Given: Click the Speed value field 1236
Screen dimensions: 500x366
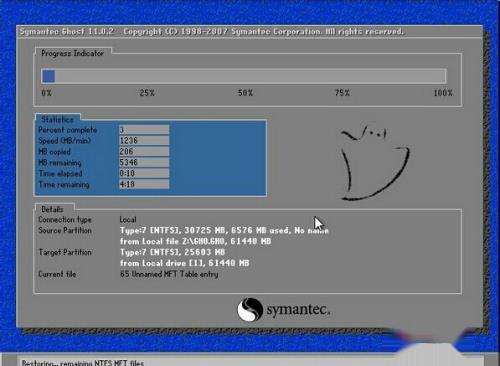Looking at the screenshot, I should [144, 140].
